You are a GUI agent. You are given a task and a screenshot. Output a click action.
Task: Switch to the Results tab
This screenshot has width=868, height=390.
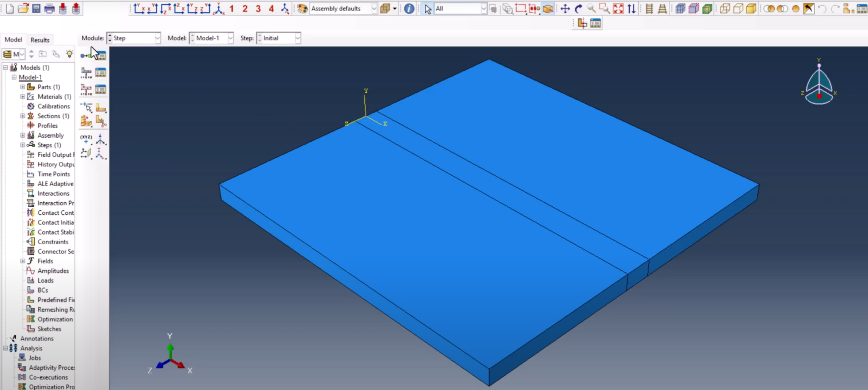click(x=40, y=39)
